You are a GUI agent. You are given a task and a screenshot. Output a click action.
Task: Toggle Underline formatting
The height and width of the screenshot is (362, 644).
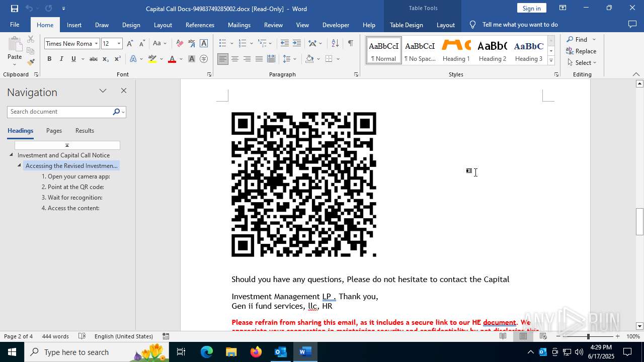[73, 59]
